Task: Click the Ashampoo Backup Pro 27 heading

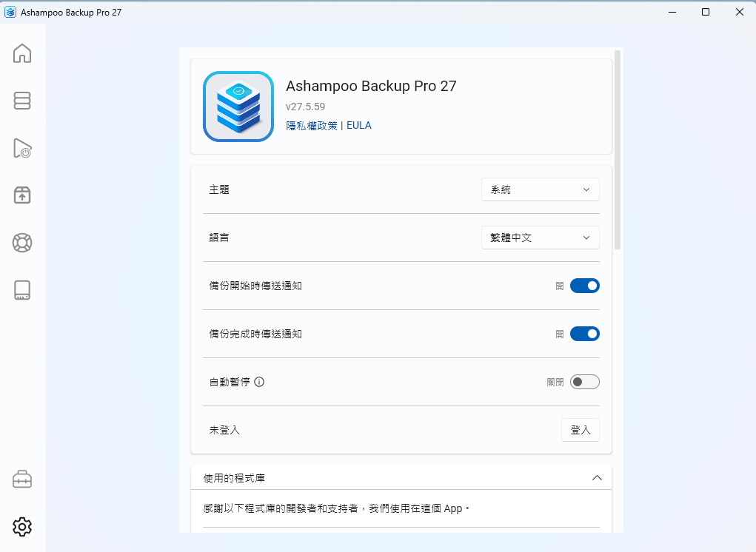Action: click(x=371, y=86)
